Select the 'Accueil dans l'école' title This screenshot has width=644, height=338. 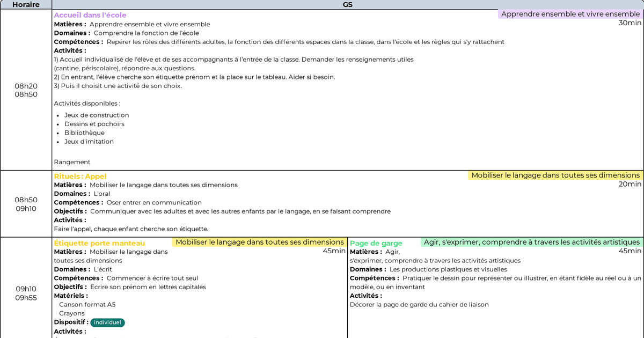pyautogui.click(x=90, y=15)
